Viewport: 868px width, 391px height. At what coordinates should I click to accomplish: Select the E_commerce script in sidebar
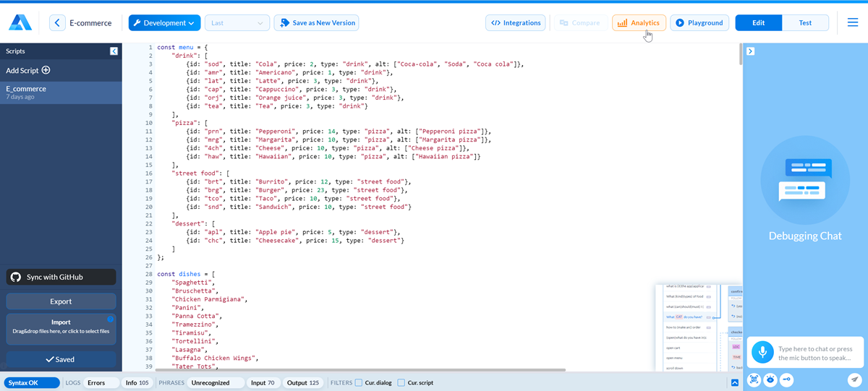click(61, 92)
